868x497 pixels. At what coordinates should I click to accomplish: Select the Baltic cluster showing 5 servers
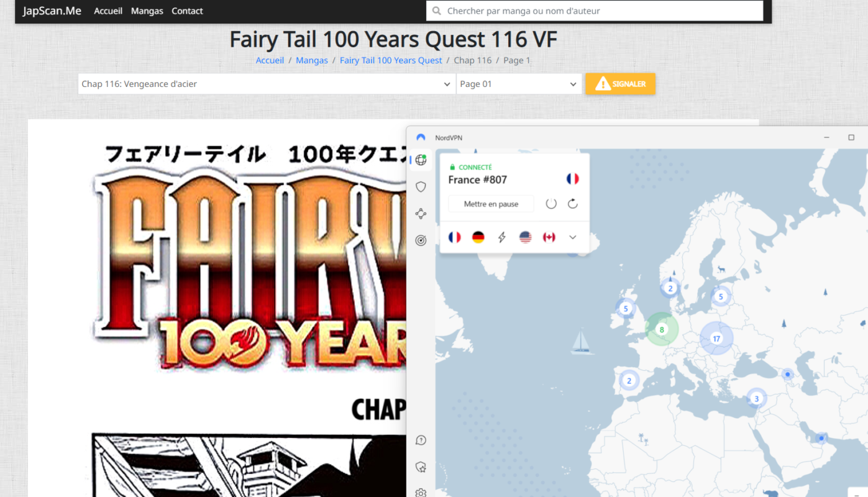[x=721, y=296]
